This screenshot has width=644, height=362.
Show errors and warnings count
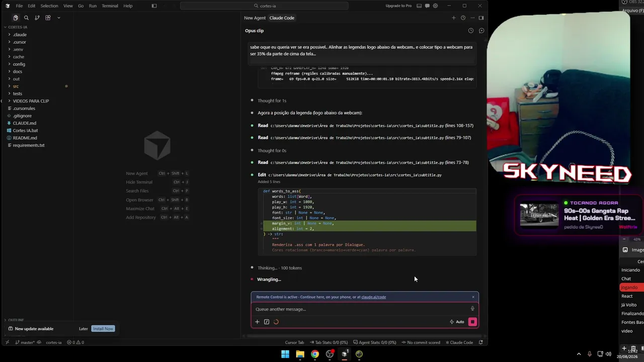pos(75,342)
